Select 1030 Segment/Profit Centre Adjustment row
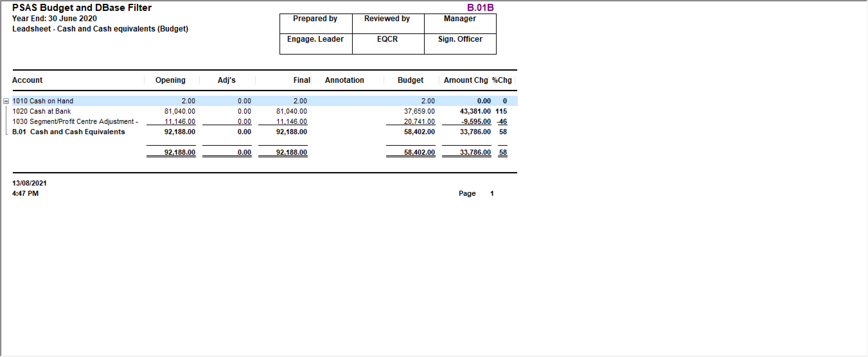 pos(75,122)
